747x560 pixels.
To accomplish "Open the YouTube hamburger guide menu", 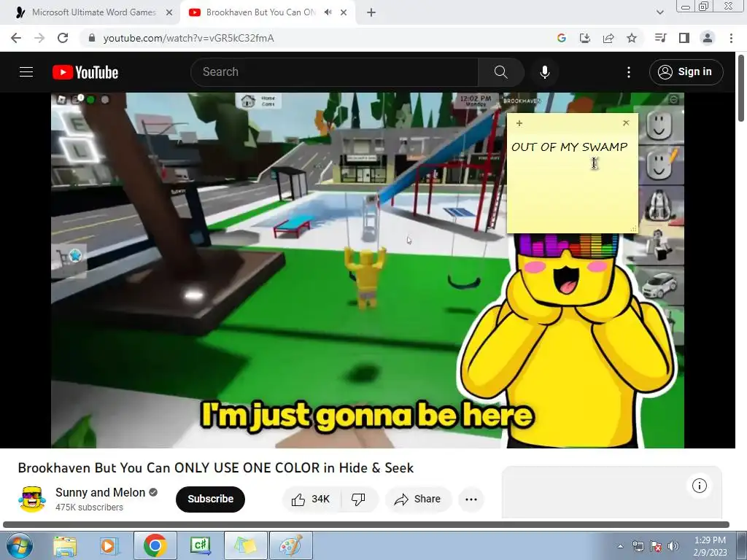I will point(26,72).
